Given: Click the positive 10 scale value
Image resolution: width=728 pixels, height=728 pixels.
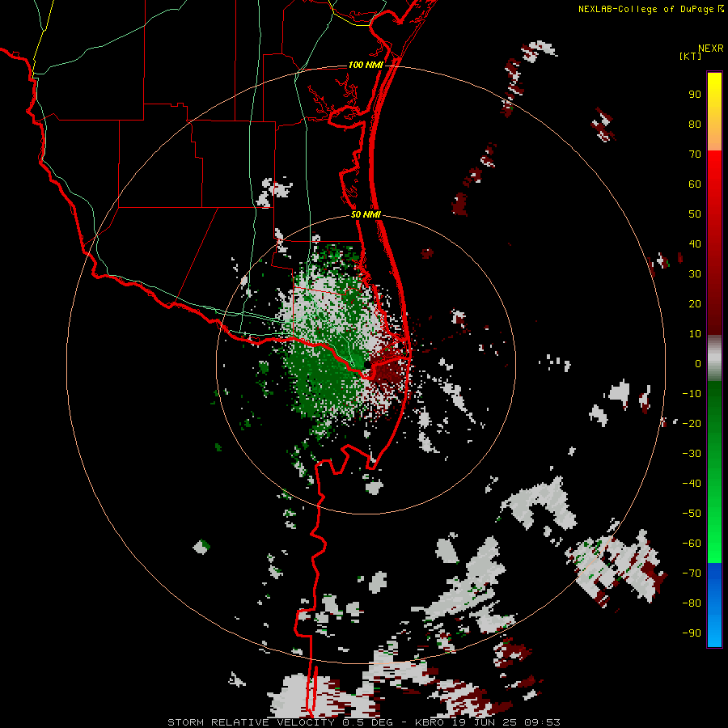Looking at the screenshot, I should coord(695,334).
